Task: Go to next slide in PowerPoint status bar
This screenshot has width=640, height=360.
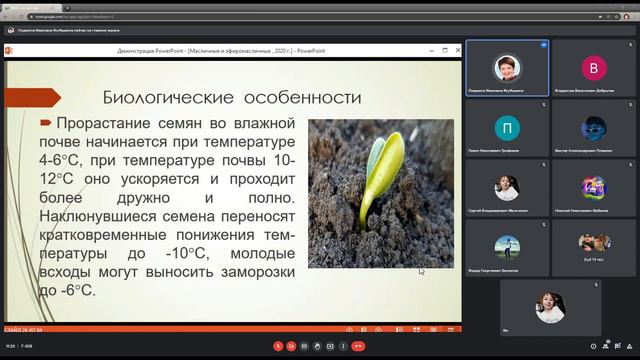Action: click(x=378, y=329)
